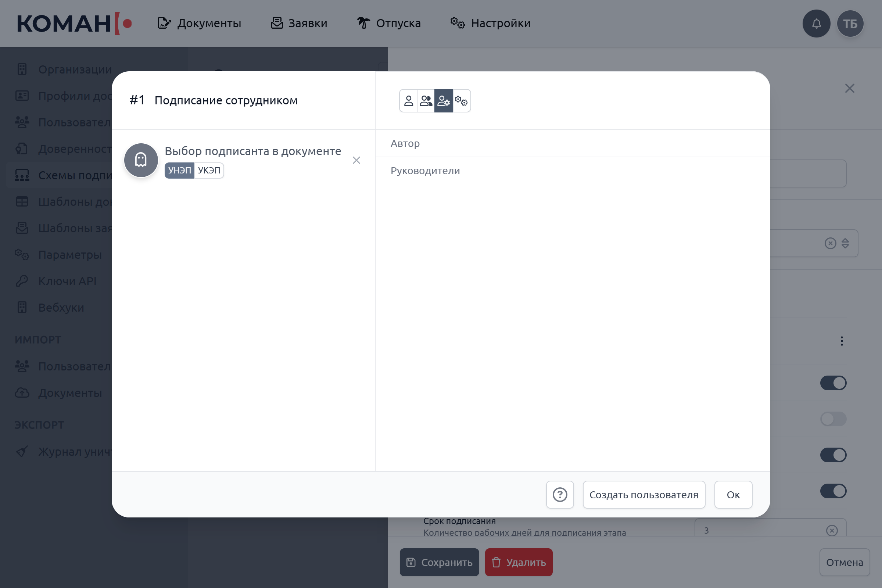Click the #1 Подписание сотрудником heading

pos(214,100)
